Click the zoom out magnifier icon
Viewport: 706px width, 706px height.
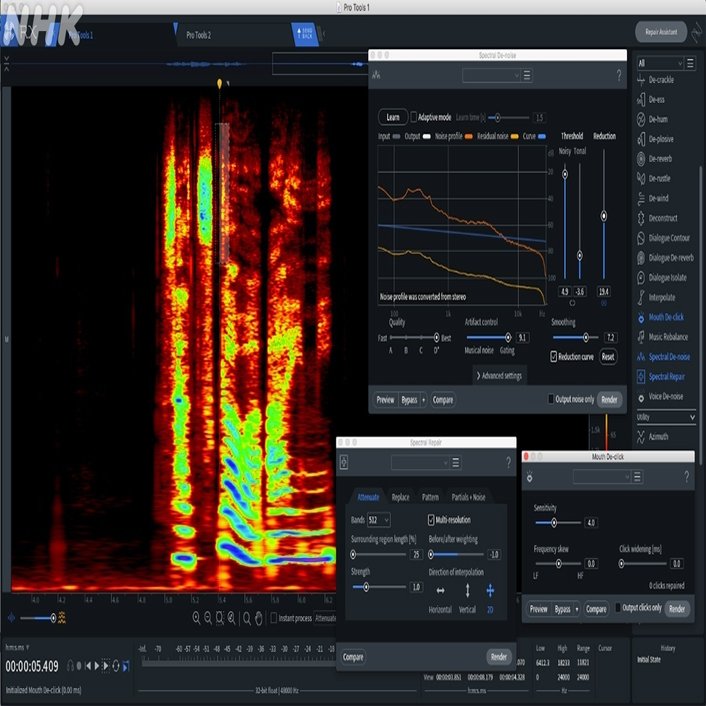[x=208, y=618]
